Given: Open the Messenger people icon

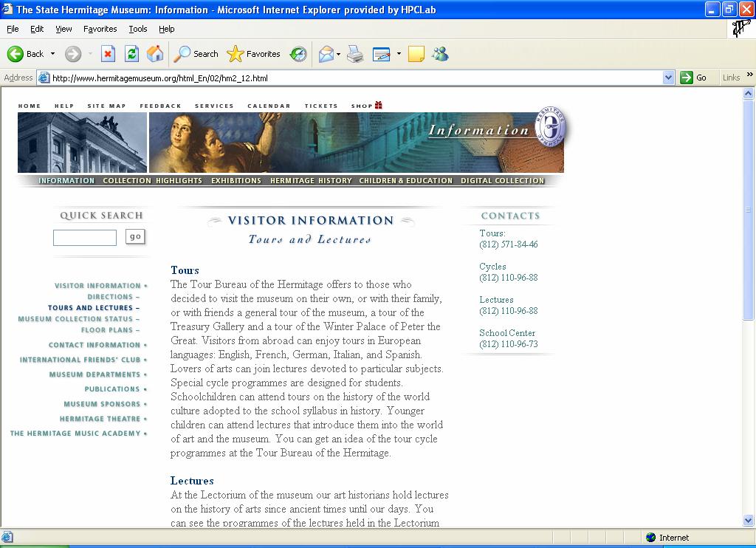Looking at the screenshot, I should (440, 54).
